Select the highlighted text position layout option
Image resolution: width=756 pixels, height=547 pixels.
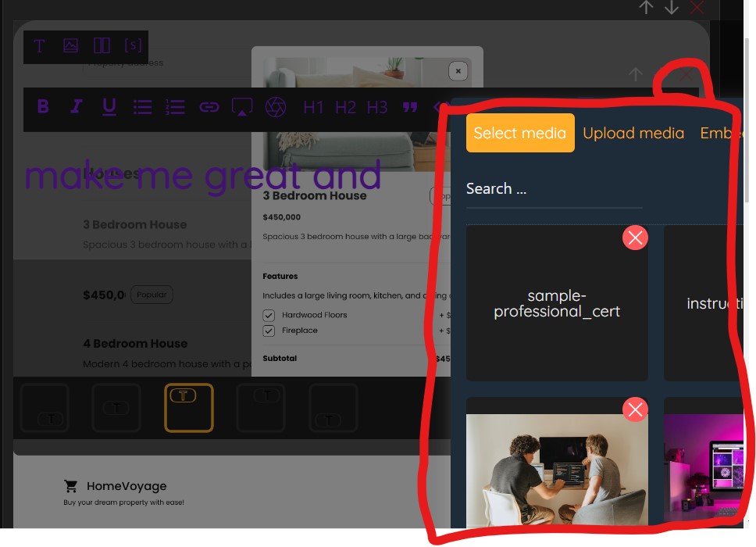(188, 408)
